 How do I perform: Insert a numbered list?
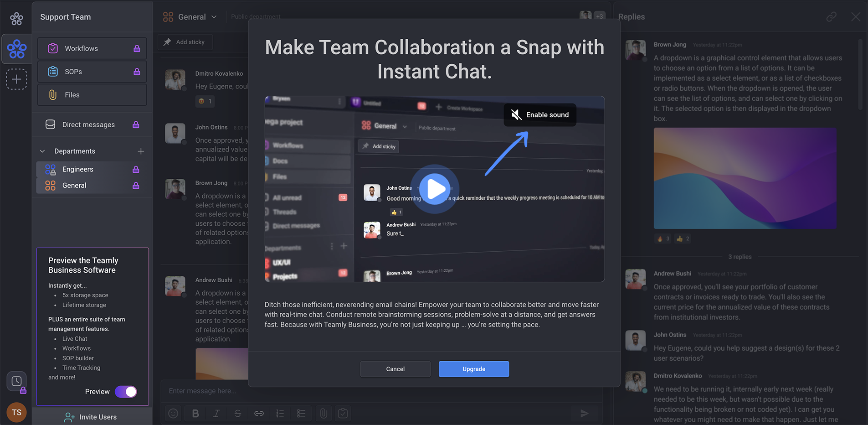coord(280,414)
